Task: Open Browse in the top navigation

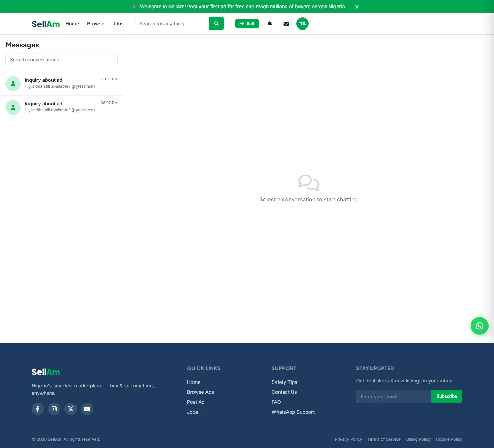Action: point(96,24)
